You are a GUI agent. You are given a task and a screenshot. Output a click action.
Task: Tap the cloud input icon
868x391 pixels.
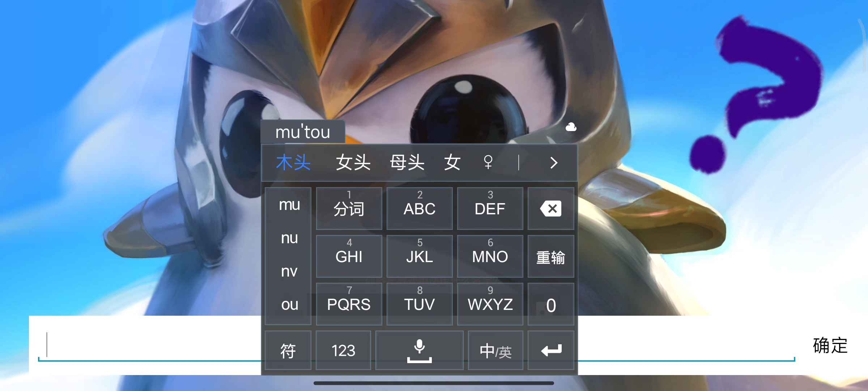[x=571, y=127]
